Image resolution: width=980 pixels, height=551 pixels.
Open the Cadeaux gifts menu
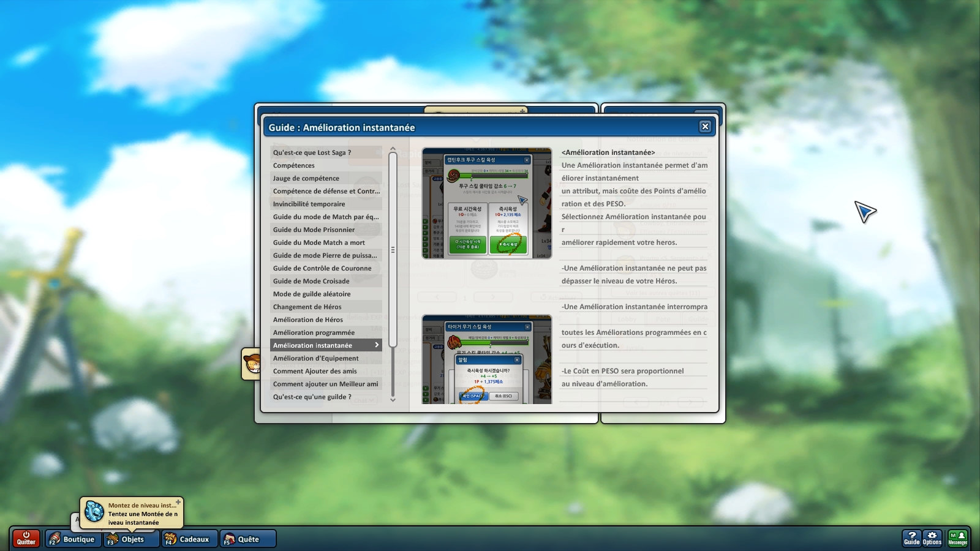coord(189,539)
